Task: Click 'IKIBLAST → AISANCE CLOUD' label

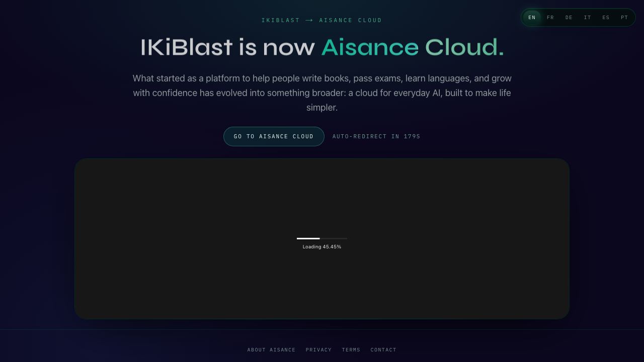Action: (322, 21)
